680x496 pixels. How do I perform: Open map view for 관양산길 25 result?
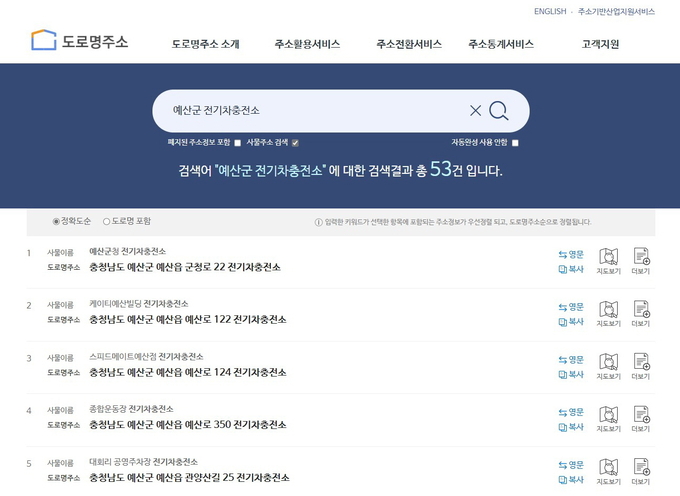[x=608, y=472]
